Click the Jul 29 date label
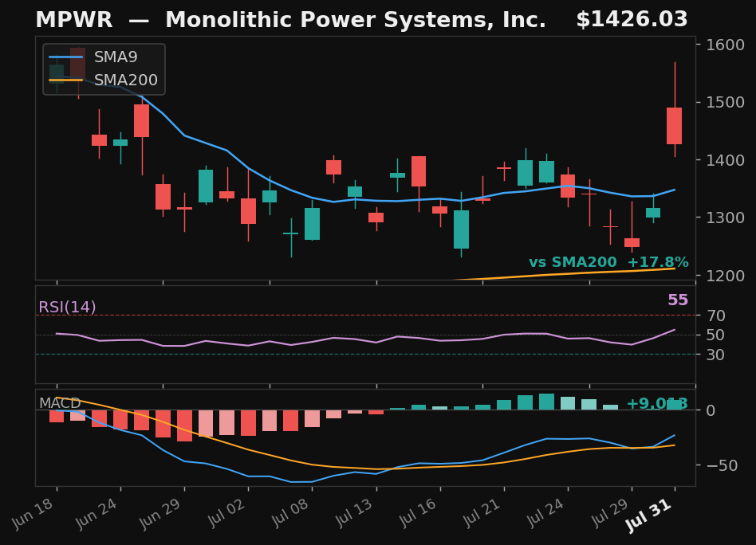 click(x=610, y=512)
